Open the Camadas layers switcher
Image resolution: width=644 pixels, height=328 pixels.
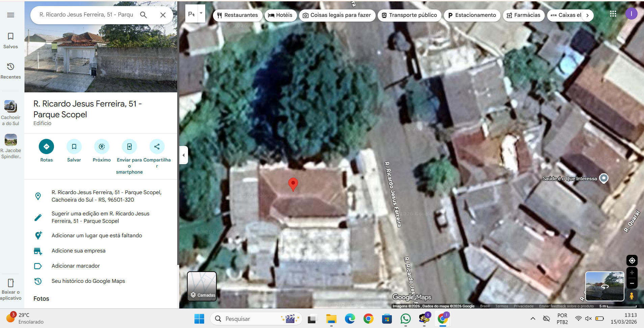point(202,286)
